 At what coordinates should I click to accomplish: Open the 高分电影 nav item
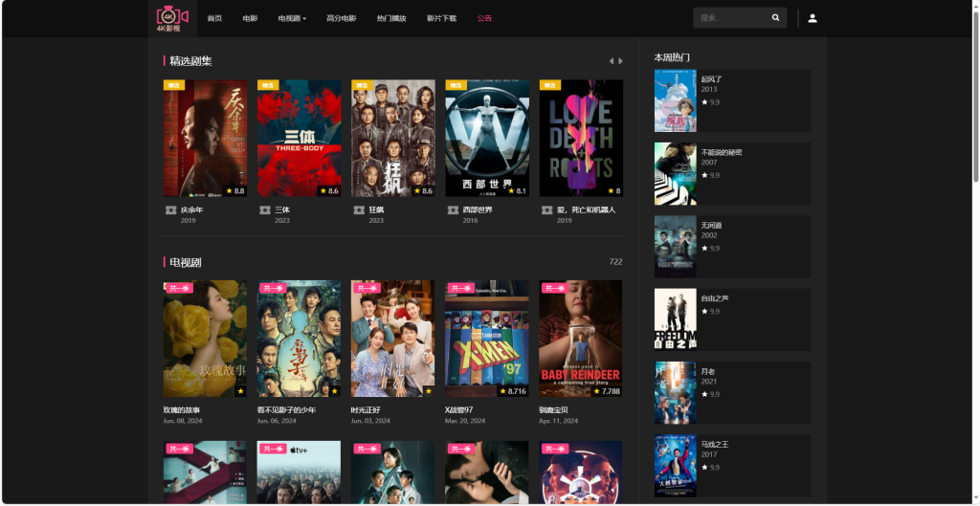click(341, 18)
